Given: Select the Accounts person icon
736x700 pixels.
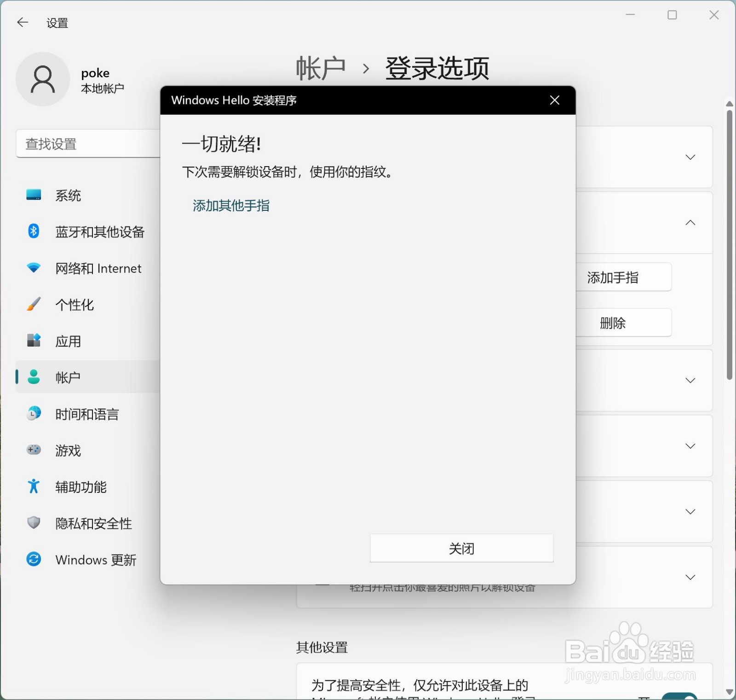Looking at the screenshot, I should tap(34, 377).
